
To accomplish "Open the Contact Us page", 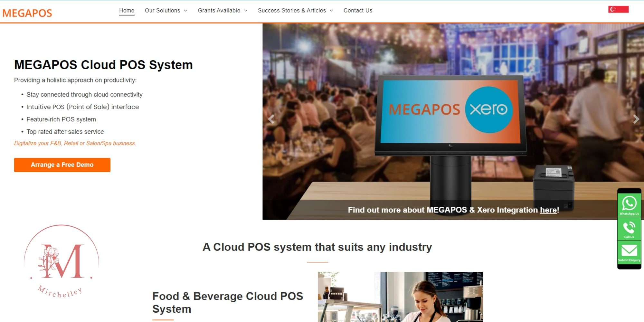I will (358, 11).
